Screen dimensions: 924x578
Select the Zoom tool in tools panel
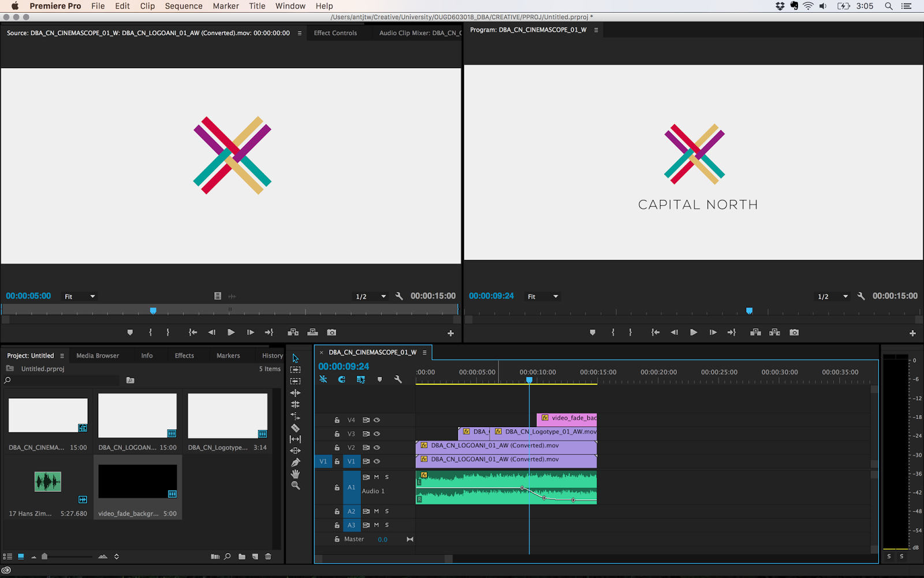[295, 486]
